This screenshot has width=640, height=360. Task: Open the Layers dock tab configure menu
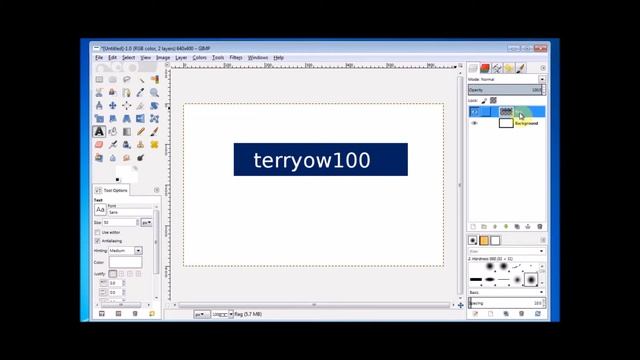point(543,68)
